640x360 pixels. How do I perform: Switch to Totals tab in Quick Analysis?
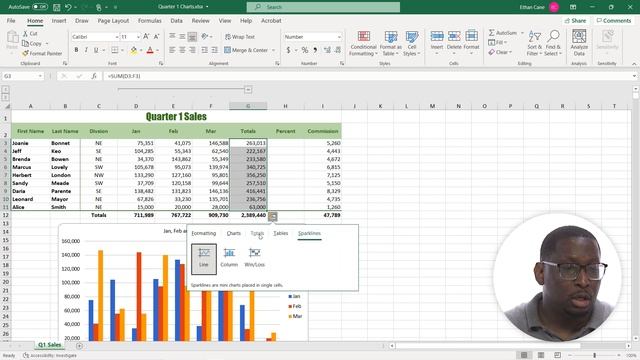pyautogui.click(x=257, y=233)
